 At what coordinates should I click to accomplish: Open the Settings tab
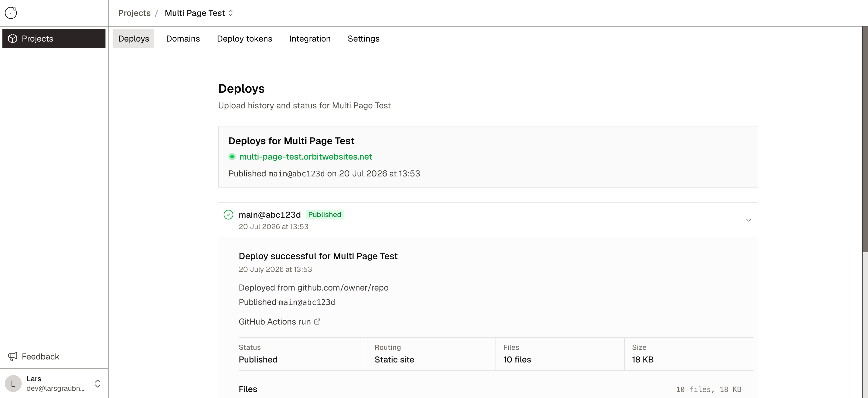[x=363, y=39]
